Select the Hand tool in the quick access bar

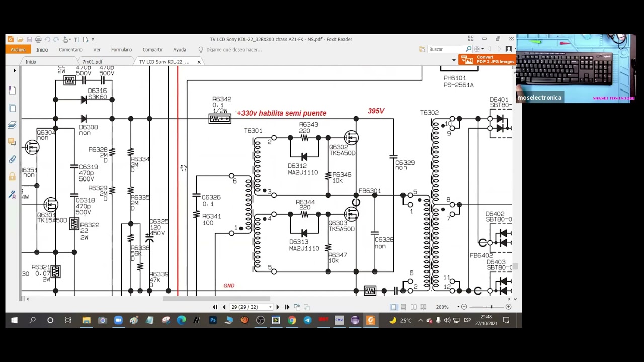(x=65, y=39)
